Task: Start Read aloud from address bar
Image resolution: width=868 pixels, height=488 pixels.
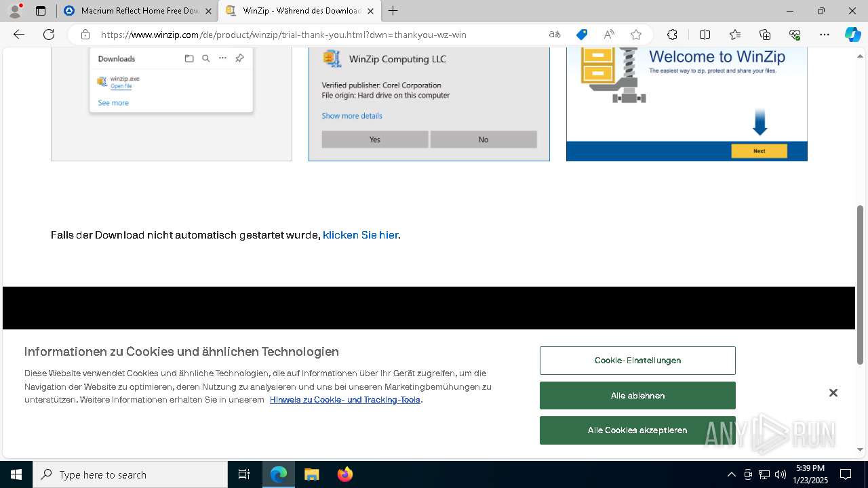Action: tap(609, 35)
